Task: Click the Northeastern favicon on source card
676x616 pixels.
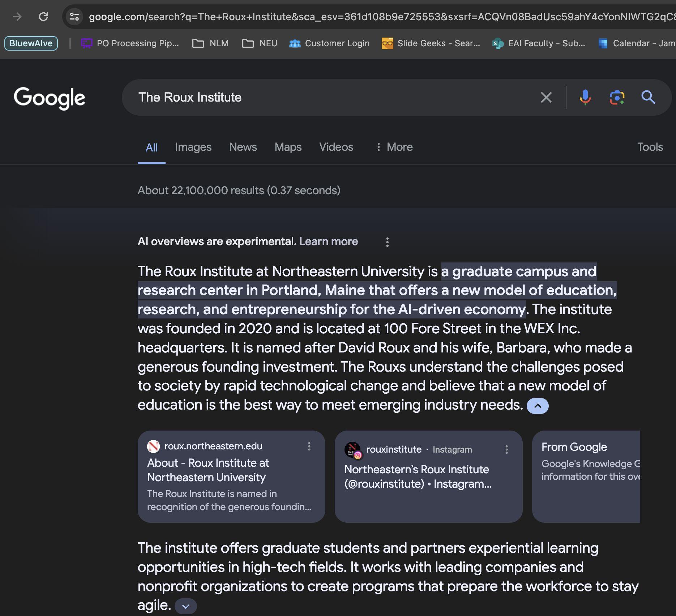Action: point(153,446)
